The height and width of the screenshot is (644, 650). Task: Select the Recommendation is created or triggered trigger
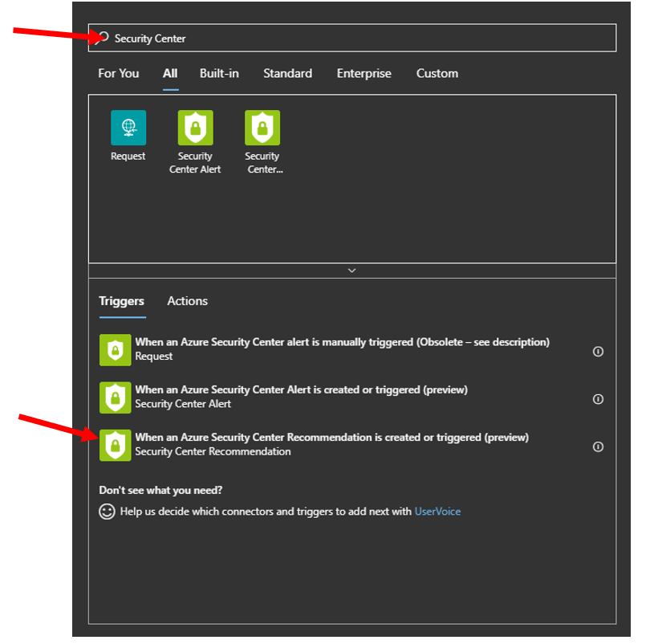pyautogui.click(x=351, y=445)
